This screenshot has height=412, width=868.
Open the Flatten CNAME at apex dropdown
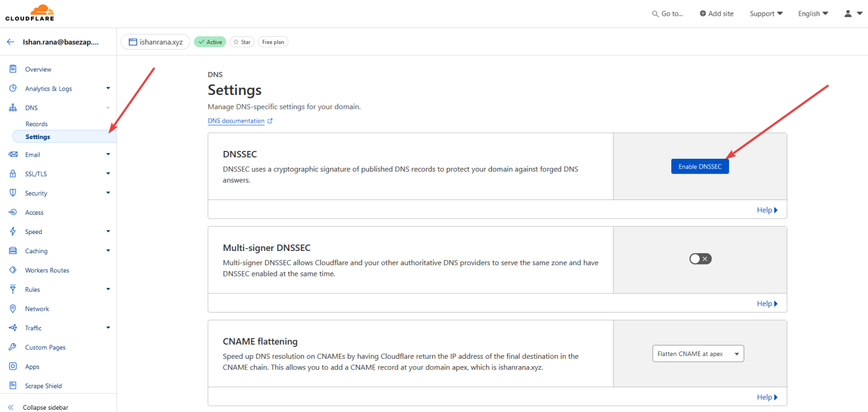pyautogui.click(x=698, y=354)
